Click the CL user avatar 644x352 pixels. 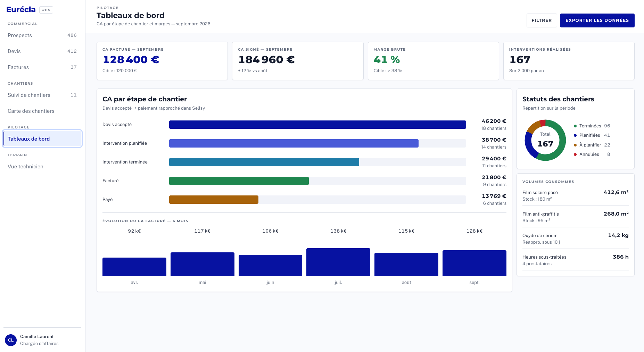point(11,340)
